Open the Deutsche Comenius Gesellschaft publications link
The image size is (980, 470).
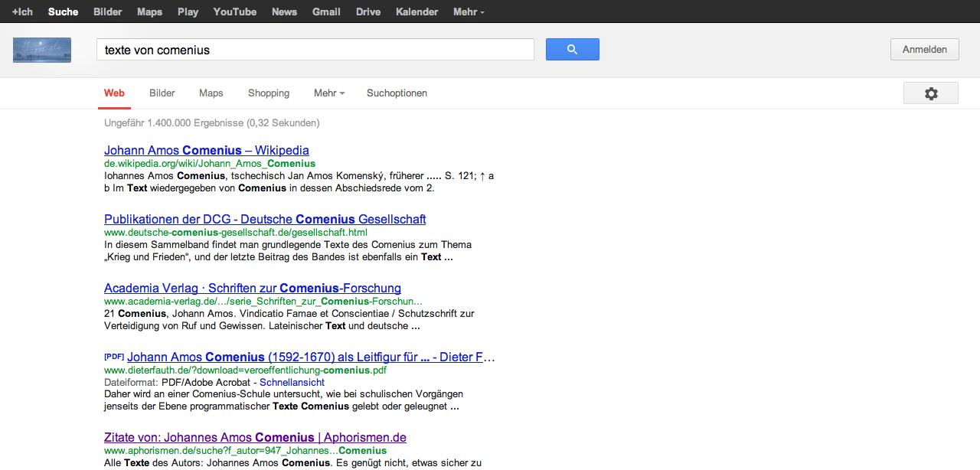265,219
